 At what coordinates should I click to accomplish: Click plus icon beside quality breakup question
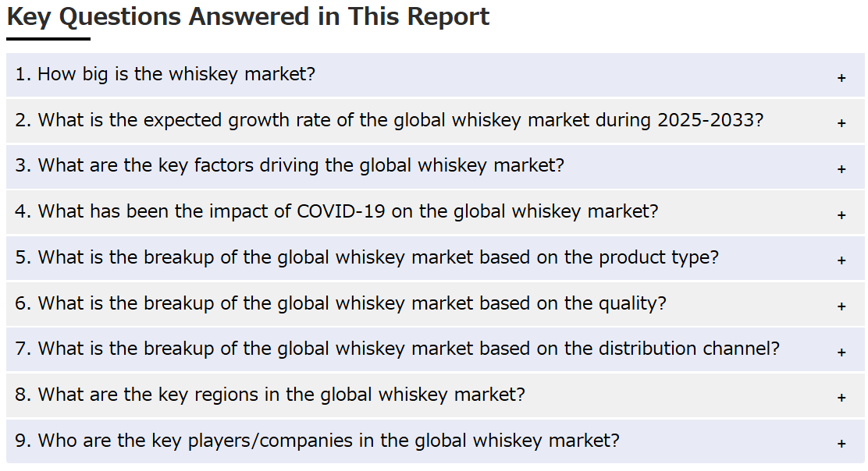click(841, 306)
